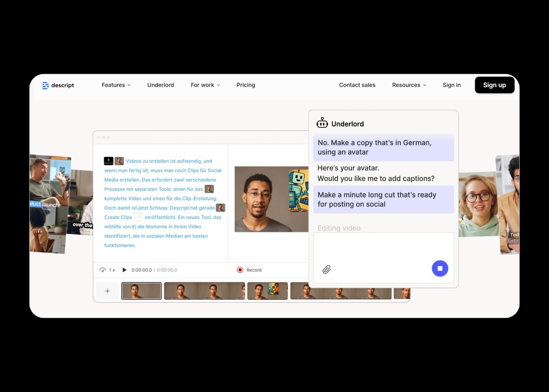This screenshot has height=392, width=549.
Task: Click the clip marker after 'Create Clips'
Action: 138,217
